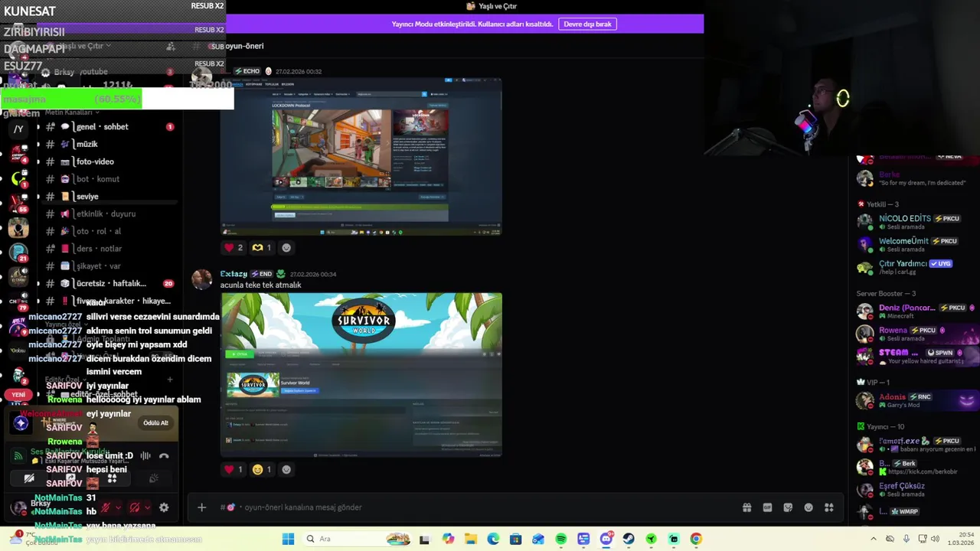Image resolution: width=980 pixels, height=551 pixels.
Task: Click the YENİ unread pill
Action: [x=18, y=395]
